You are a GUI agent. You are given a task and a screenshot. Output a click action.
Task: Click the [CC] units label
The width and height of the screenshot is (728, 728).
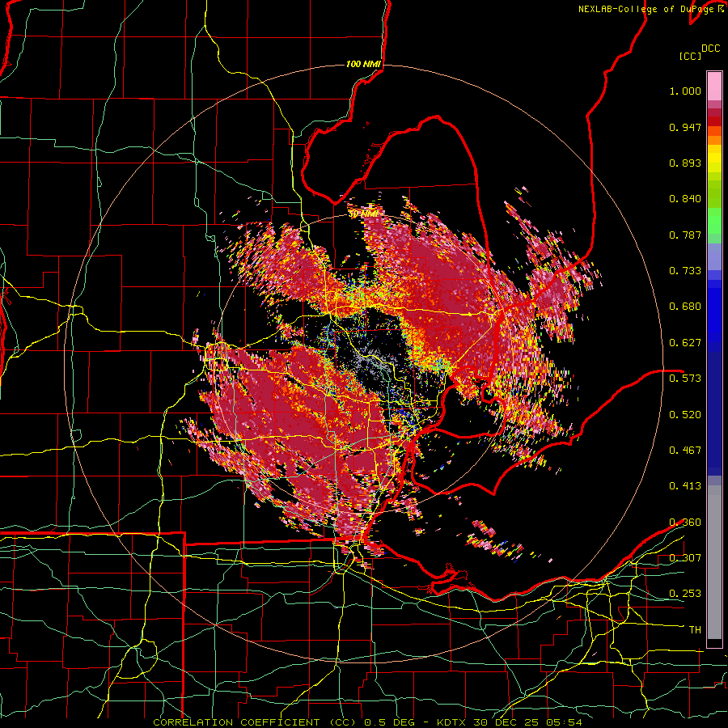[x=690, y=56]
